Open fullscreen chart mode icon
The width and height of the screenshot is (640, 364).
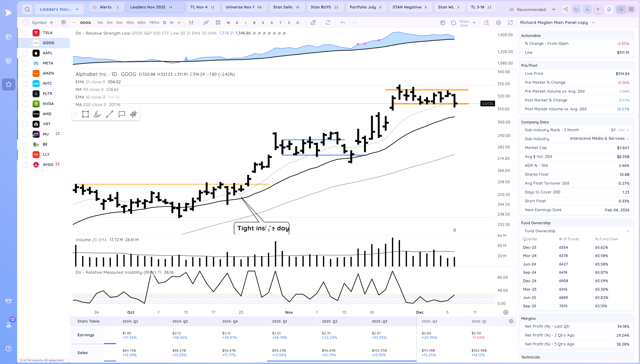pyautogui.click(x=510, y=23)
